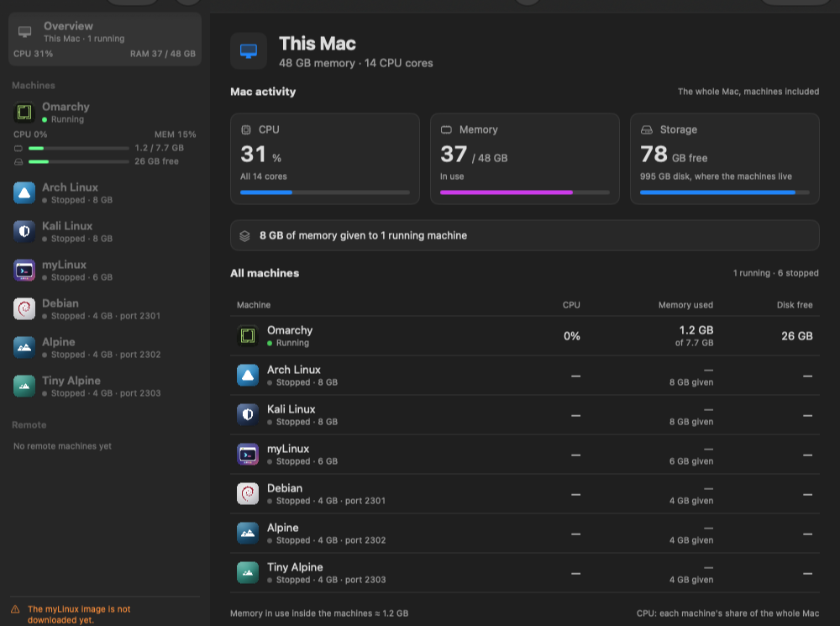
Task: Click the purple Memory usage progress bar
Action: point(525,192)
